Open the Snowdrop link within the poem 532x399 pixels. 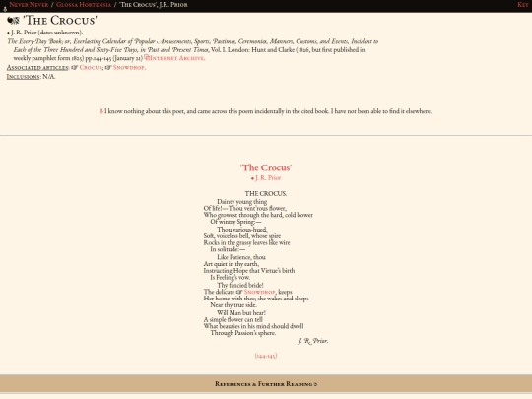[259, 292]
